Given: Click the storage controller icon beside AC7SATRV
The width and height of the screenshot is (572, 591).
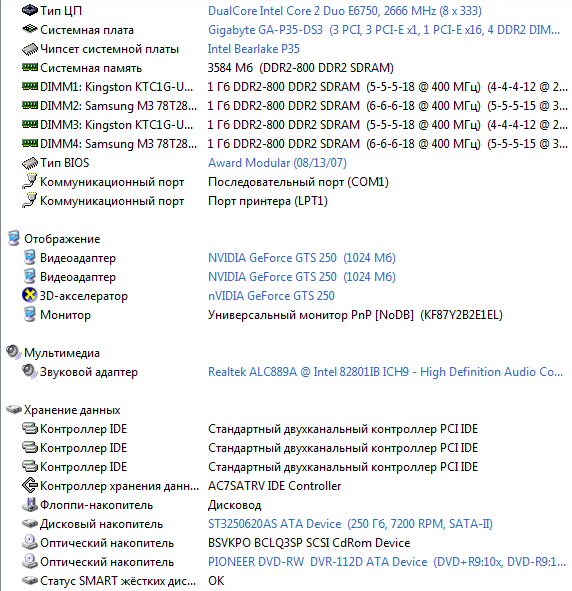Looking at the screenshot, I should point(30,485).
